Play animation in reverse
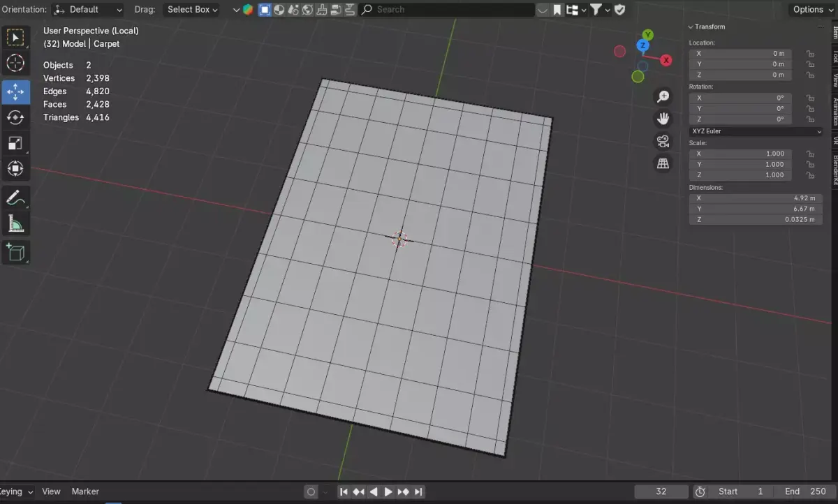Viewport: 838px width, 504px height. click(x=374, y=491)
